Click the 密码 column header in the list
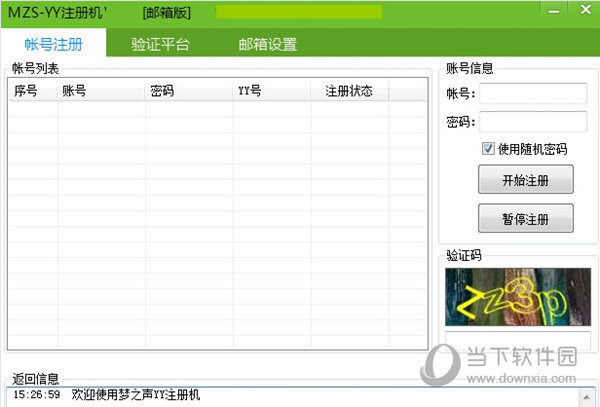The height and width of the screenshot is (407, 600). tap(189, 91)
